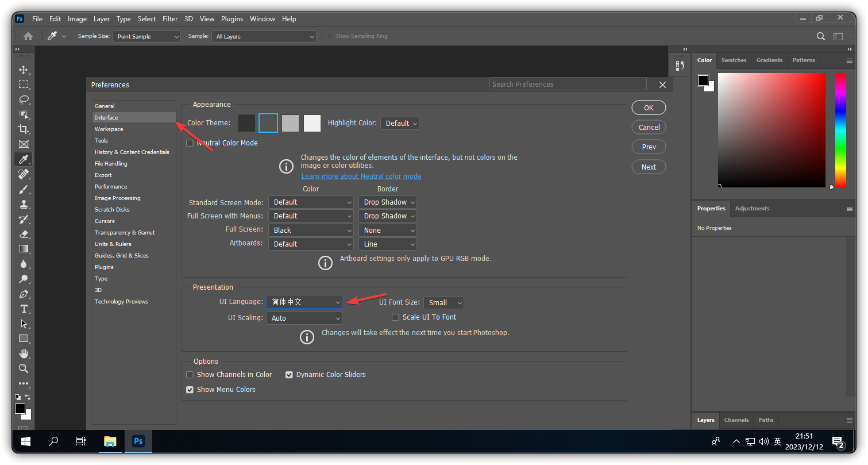Select the Gradient tool
The image size is (868, 465).
point(24,249)
